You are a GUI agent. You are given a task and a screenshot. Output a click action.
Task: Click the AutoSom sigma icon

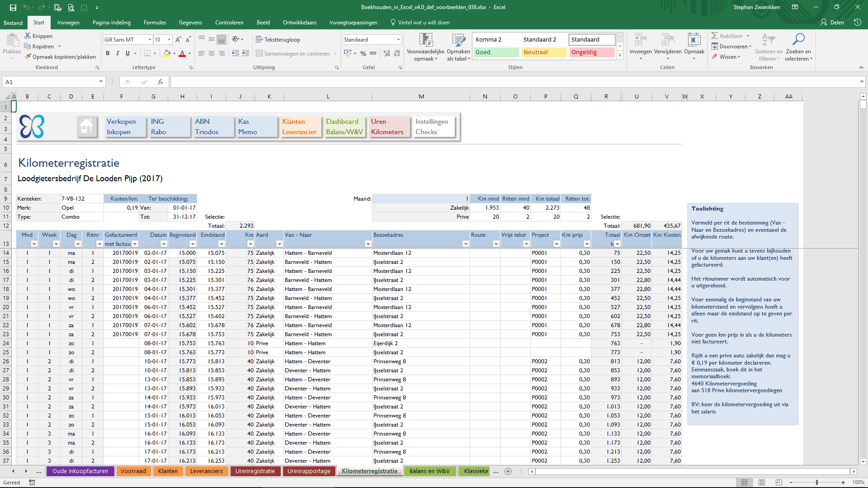pyautogui.click(x=714, y=36)
